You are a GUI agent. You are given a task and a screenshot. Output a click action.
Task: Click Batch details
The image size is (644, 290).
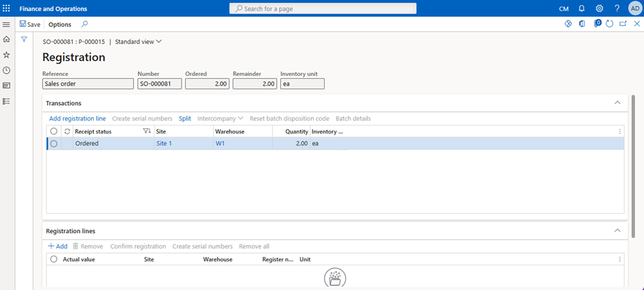(354, 119)
